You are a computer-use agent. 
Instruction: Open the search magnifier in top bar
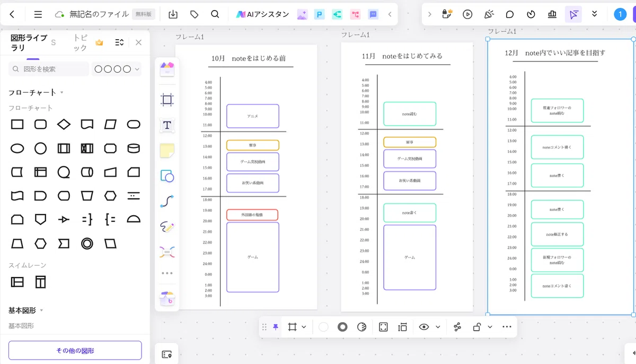click(215, 14)
